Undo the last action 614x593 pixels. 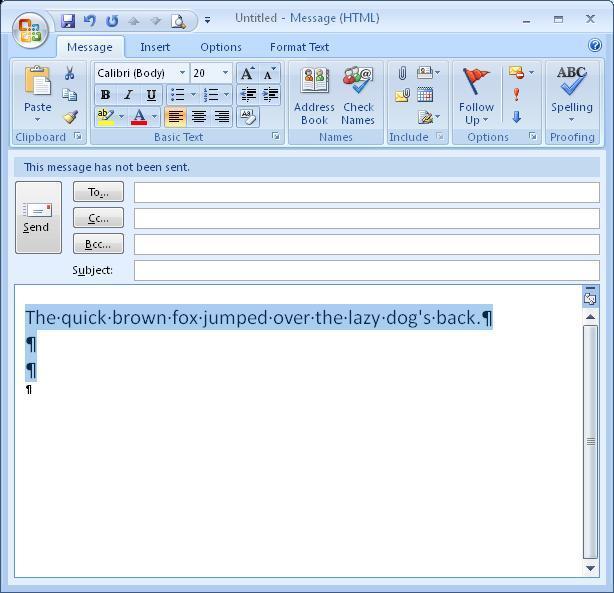tap(90, 20)
